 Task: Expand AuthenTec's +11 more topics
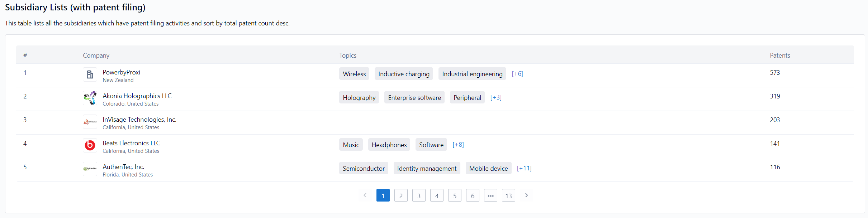[x=524, y=168]
